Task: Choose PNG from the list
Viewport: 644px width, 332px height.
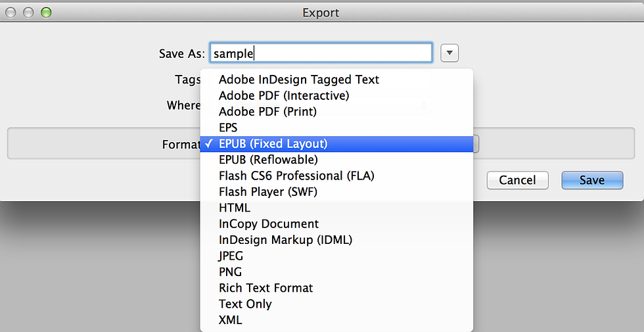Action: pyautogui.click(x=336, y=272)
